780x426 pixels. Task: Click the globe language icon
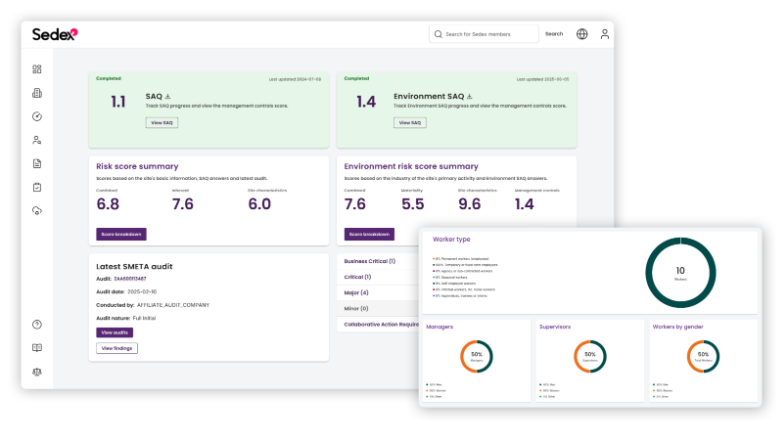click(582, 34)
